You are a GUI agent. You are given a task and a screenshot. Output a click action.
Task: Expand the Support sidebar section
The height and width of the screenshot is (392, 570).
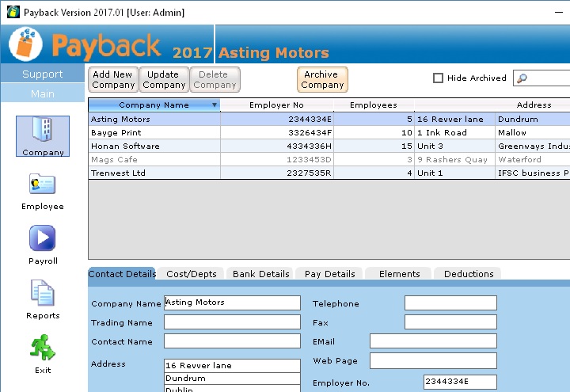pos(43,74)
